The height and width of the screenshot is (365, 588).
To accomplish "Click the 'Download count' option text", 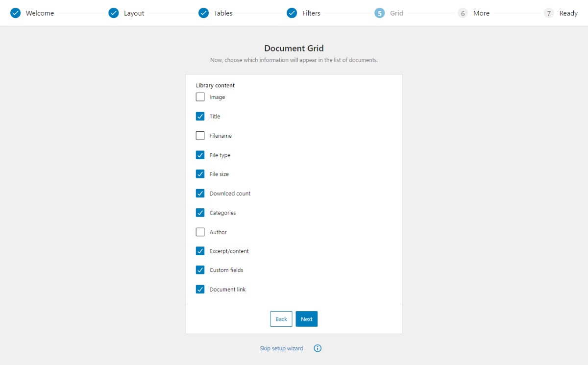I will (230, 194).
